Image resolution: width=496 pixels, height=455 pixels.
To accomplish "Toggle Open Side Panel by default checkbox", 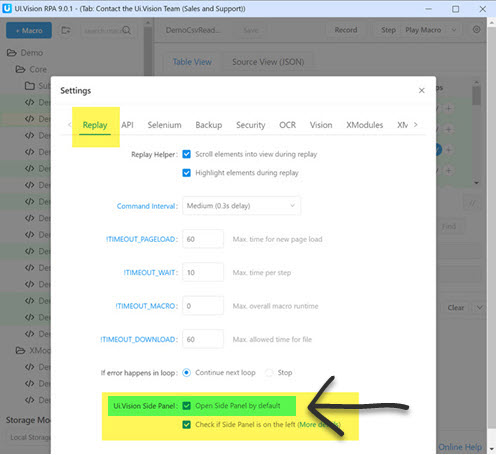I will point(187,406).
